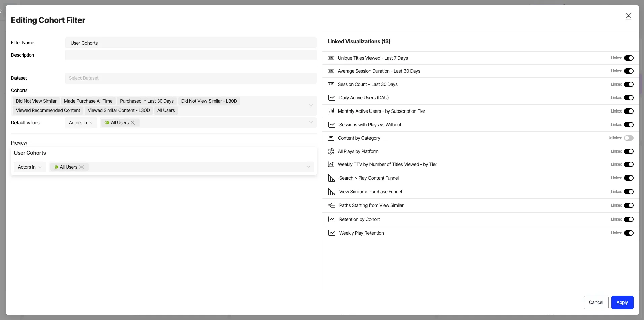Click the line chart icon for Daily Active Users
The image size is (644, 320).
click(332, 98)
